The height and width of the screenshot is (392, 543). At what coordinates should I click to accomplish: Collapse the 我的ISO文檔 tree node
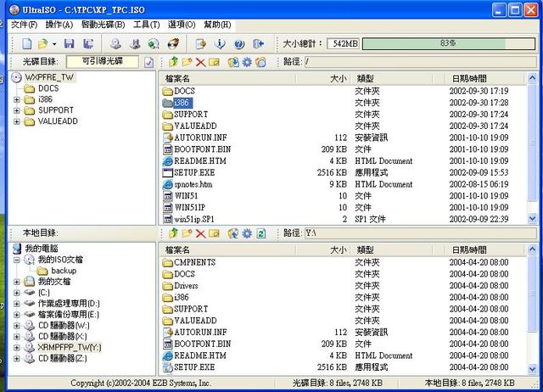point(17,260)
